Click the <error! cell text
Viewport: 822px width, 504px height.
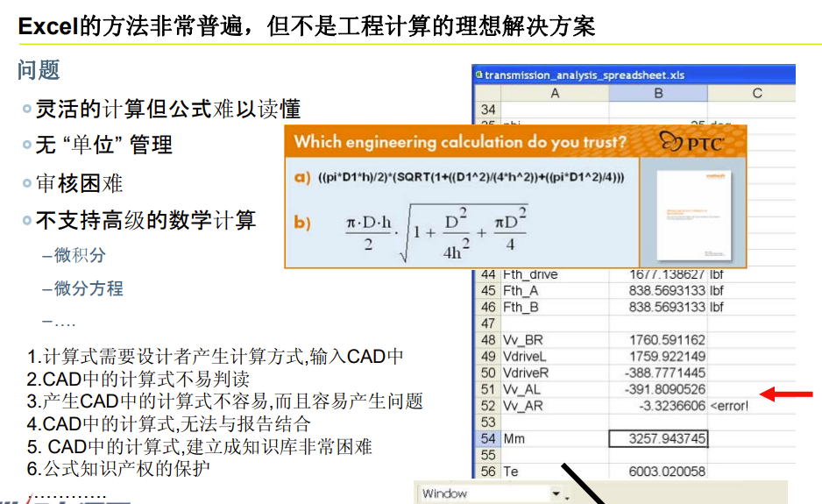pyautogui.click(x=729, y=406)
